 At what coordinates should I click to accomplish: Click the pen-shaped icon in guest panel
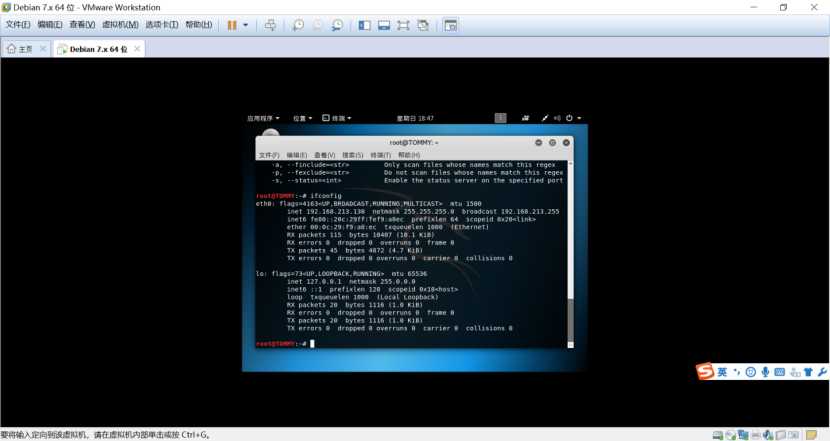tap(545, 118)
